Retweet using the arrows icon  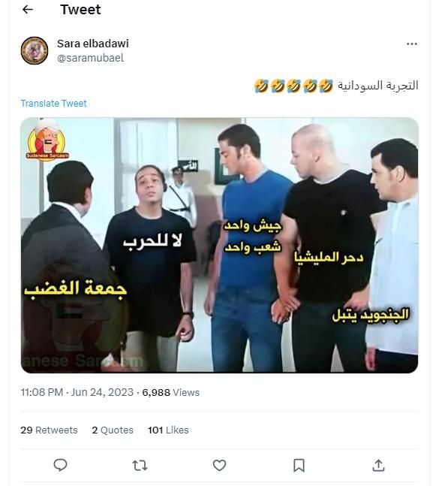click(140, 466)
